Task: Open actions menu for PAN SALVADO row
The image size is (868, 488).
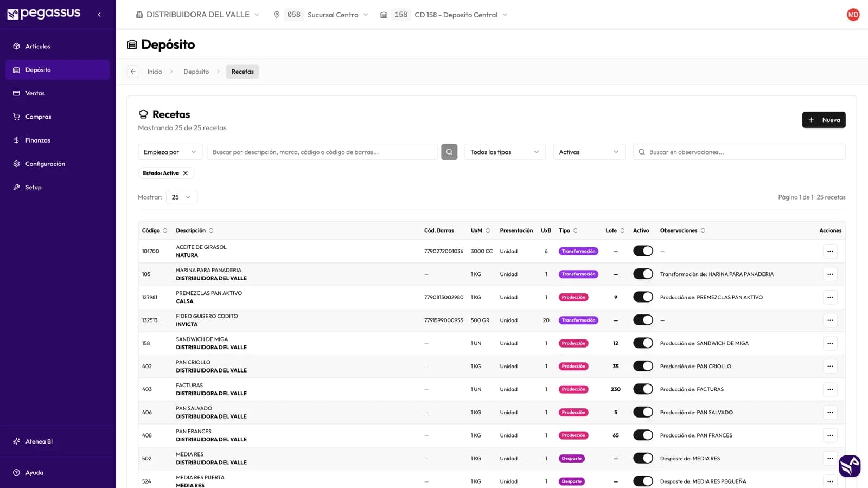Action: click(830, 413)
